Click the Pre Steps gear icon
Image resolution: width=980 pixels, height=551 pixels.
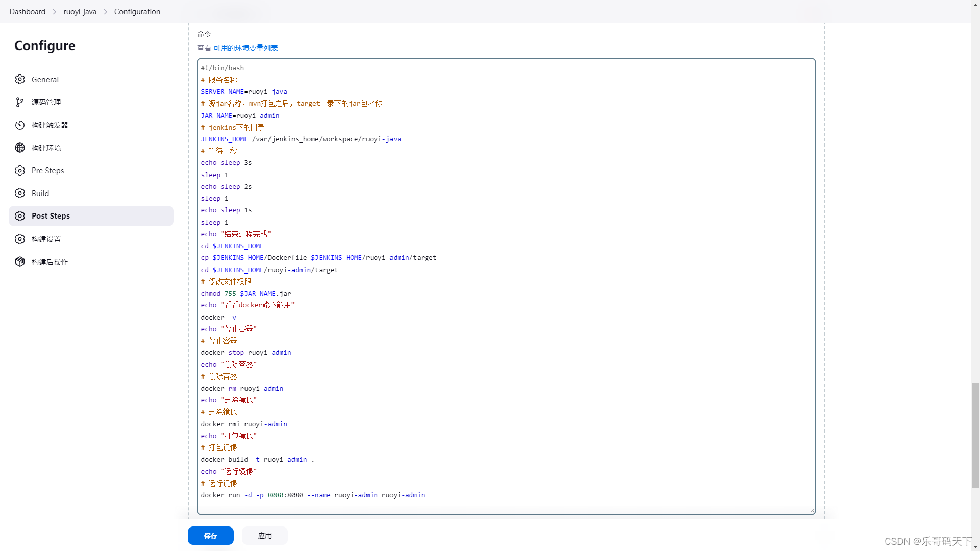click(20, 171)
